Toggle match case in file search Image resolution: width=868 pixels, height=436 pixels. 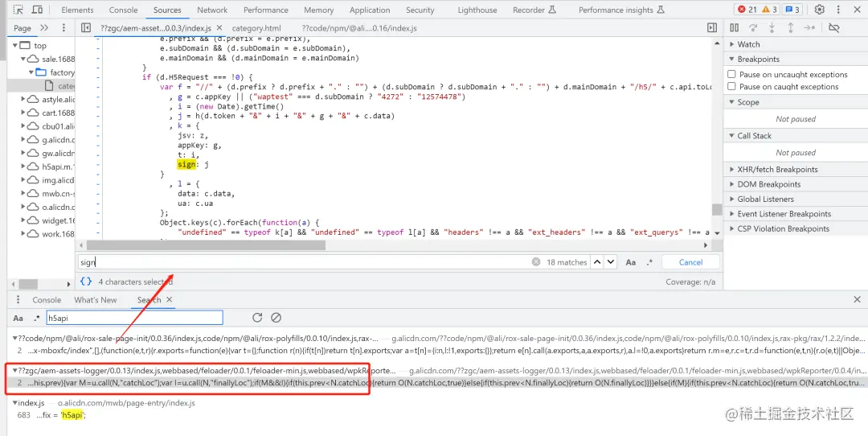pyautogui.click(x=631, y=262)
